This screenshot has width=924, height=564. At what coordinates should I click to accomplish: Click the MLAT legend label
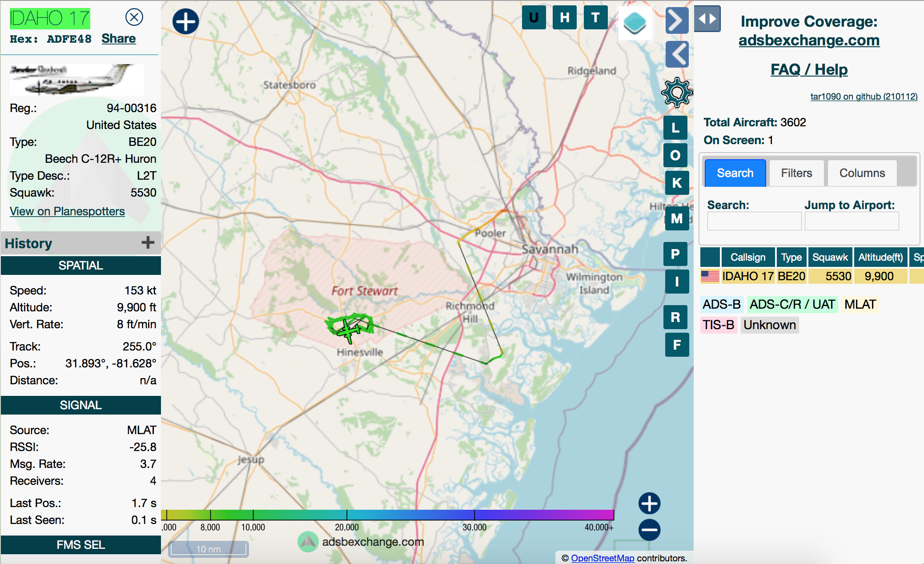pos(860,304)
